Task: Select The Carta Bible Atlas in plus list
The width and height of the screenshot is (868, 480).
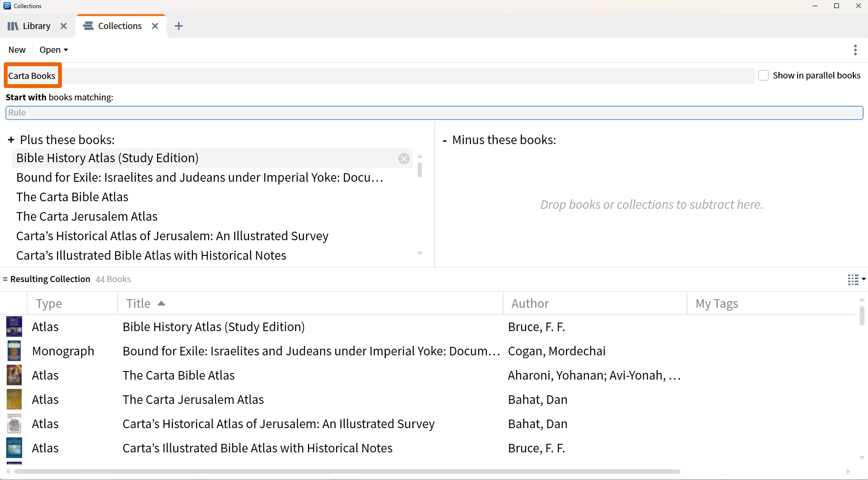Action: tap(72, 197)
